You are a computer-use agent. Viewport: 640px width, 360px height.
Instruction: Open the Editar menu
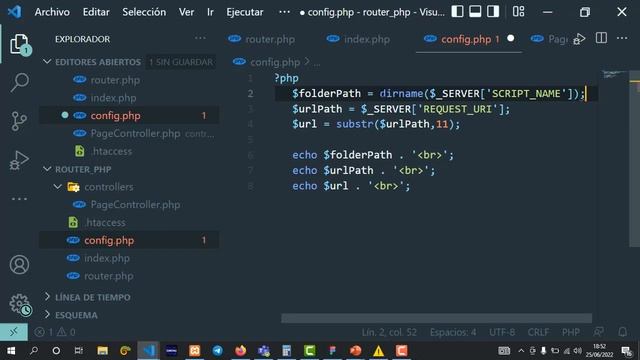(x=96, y=12)
